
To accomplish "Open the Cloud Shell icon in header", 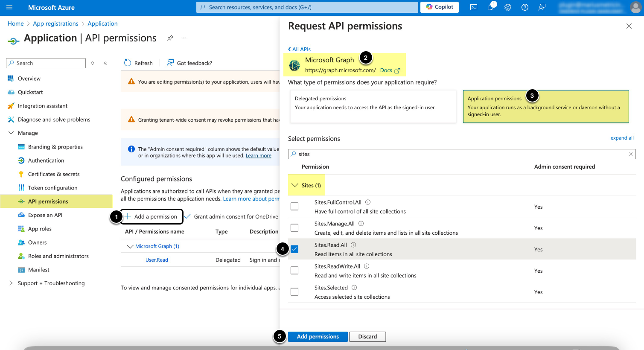I will click(x=474, y=7).
